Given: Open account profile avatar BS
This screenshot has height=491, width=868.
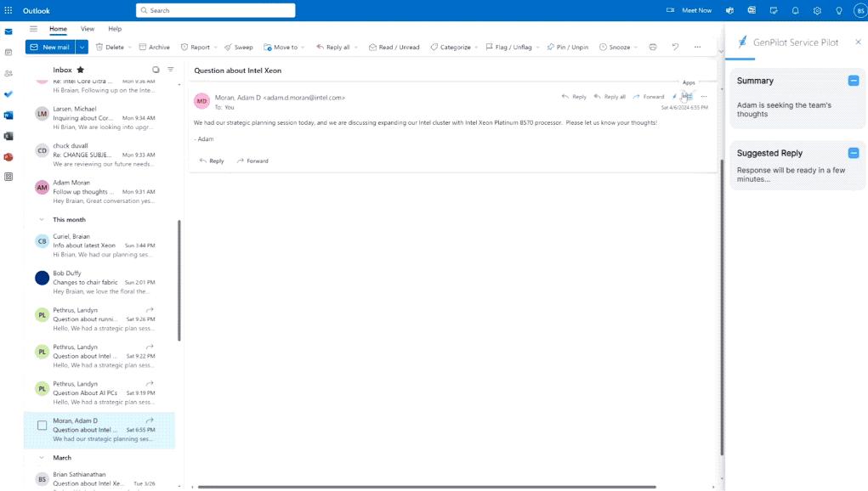Looking at the screenshot, I should [x=860, y=10].
